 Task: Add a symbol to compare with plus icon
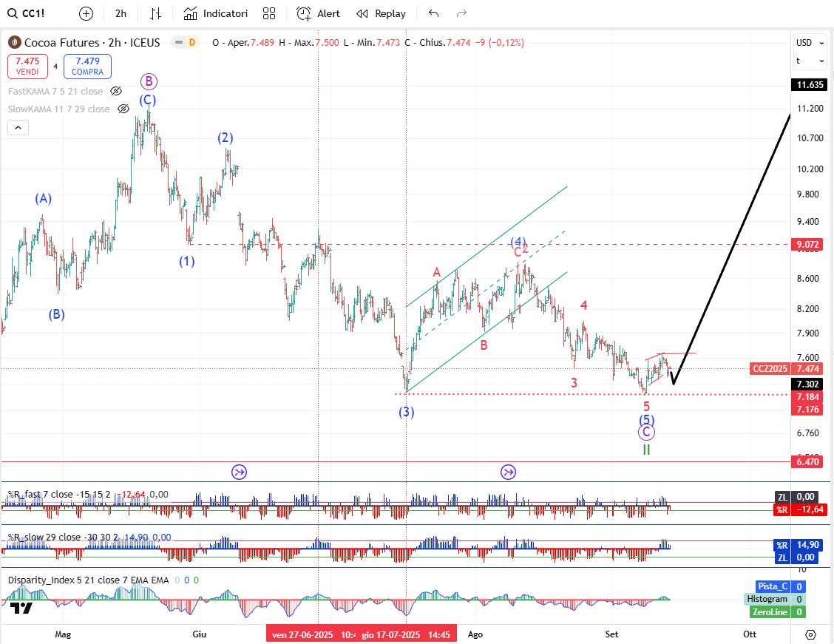(87, 14)
